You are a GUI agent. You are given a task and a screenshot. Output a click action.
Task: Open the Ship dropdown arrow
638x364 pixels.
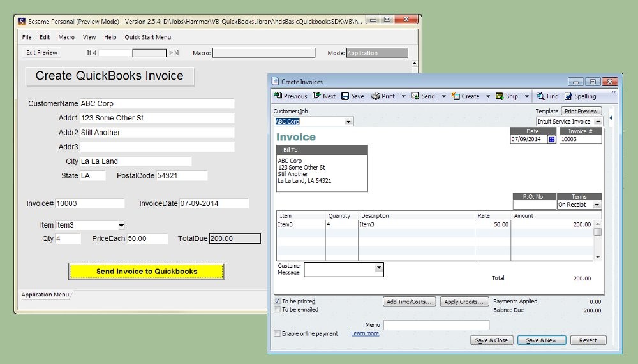[526, 96]
